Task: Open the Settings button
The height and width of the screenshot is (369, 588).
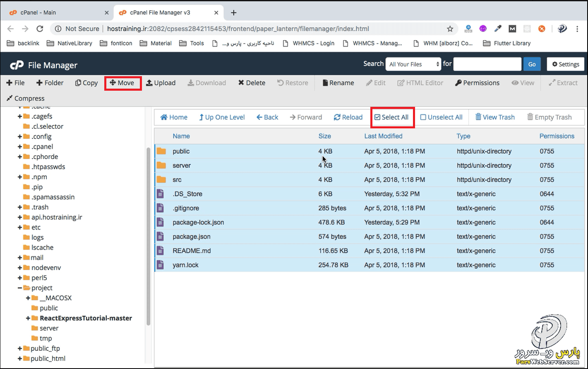Action: pyautogui.click(x=565, y=64)
